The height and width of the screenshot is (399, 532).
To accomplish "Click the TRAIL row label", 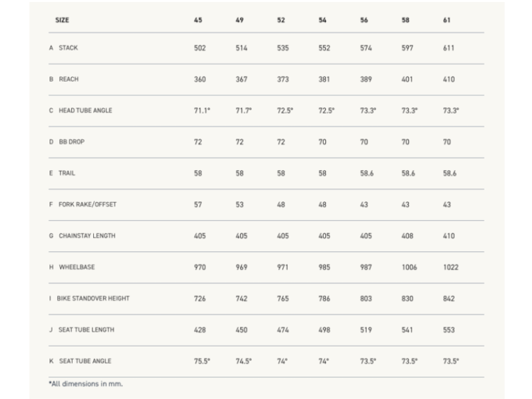I will [x=67, y=174].
